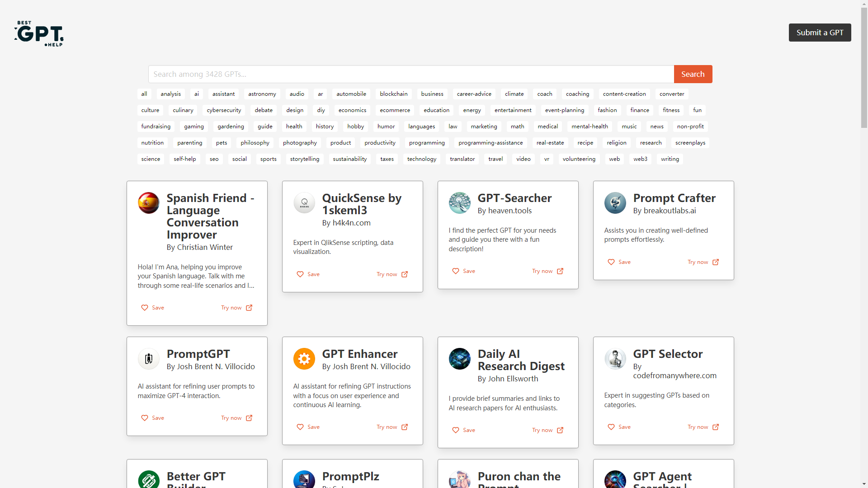The image size is (868, 488).
Task: Toggle Save on GPT Enhancer card
Action: tap(308, 427)
